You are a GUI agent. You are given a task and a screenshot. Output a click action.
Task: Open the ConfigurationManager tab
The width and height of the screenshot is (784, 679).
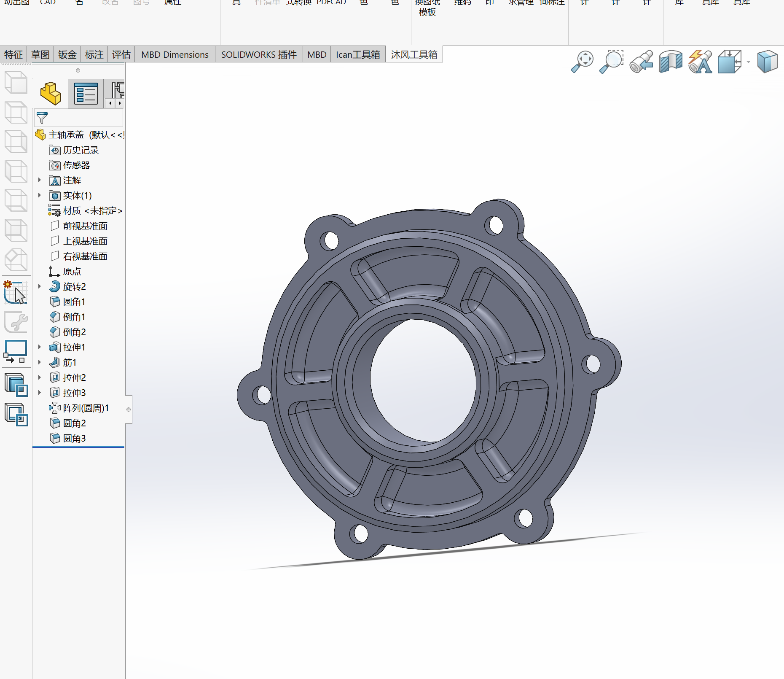118,90
